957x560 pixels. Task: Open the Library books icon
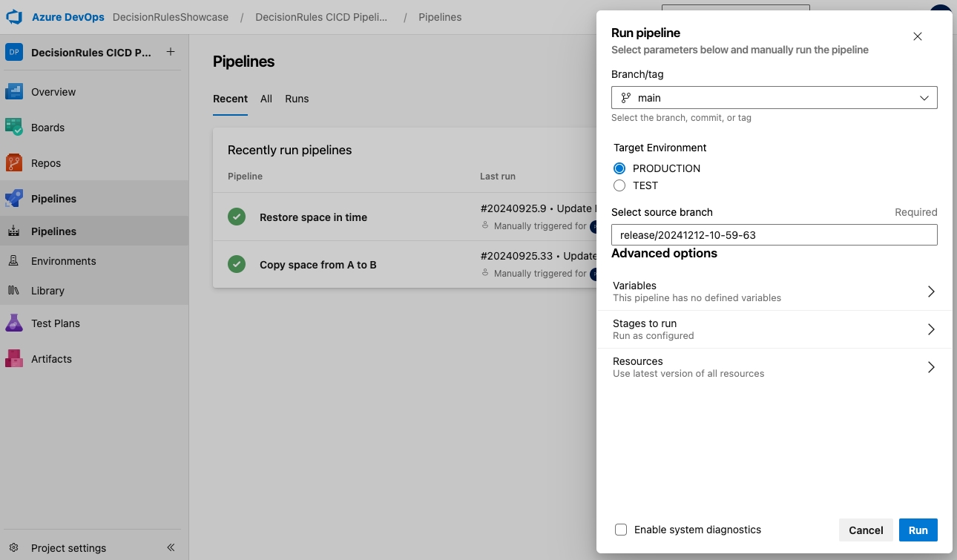13,291
